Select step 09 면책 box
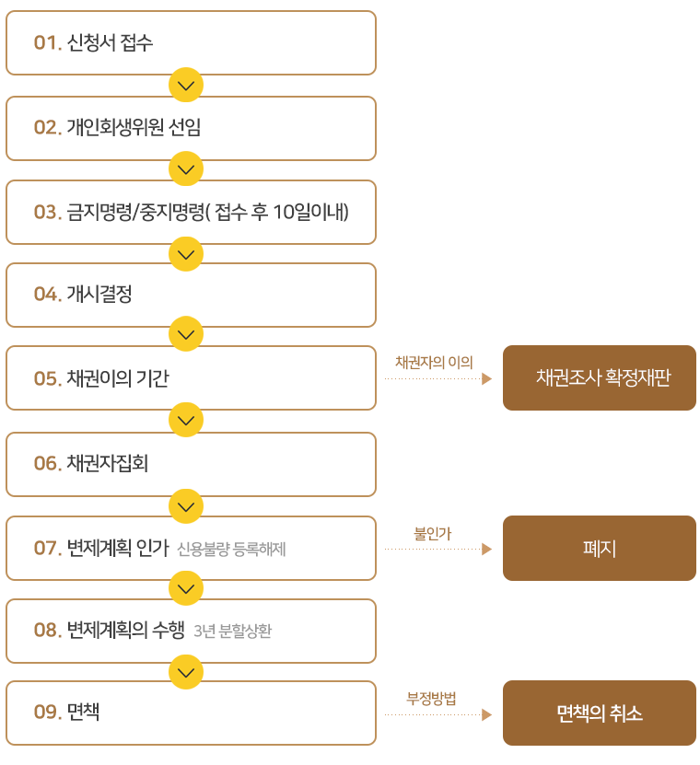 pyautogui.click(x=191, y=713)
